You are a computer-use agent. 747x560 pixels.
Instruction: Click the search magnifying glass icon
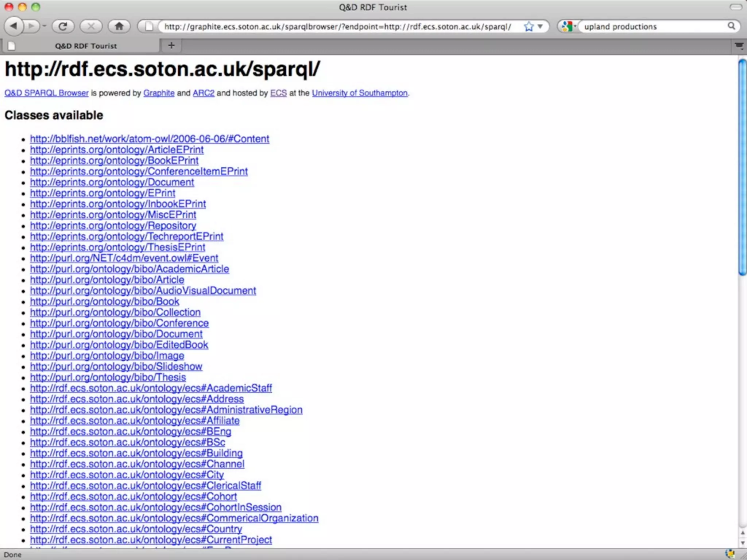click(731, 26)
